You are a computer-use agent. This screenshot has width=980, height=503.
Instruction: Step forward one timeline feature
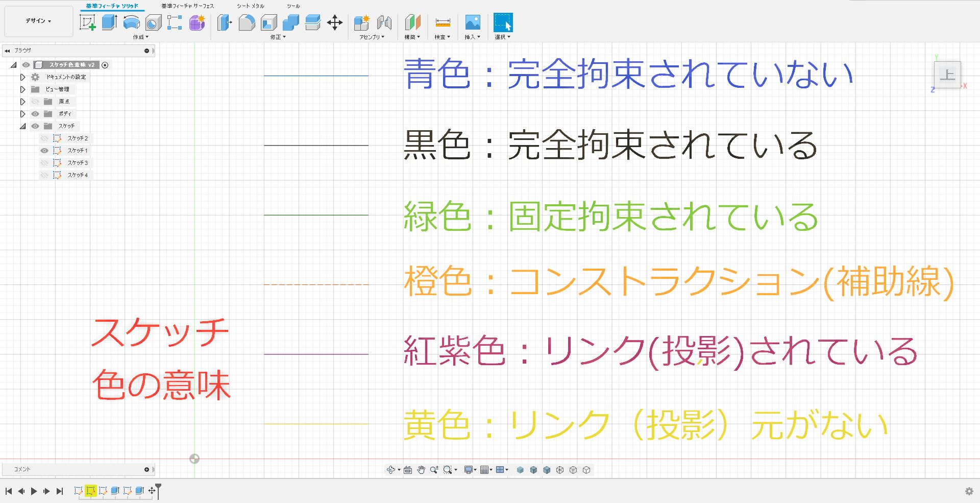[x=46, y=491]
